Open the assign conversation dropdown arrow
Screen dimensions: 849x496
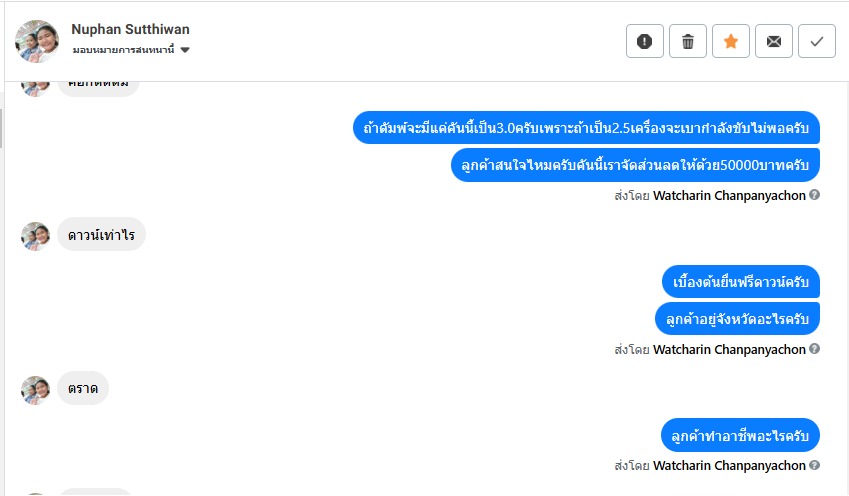click(x=185, y=50)
